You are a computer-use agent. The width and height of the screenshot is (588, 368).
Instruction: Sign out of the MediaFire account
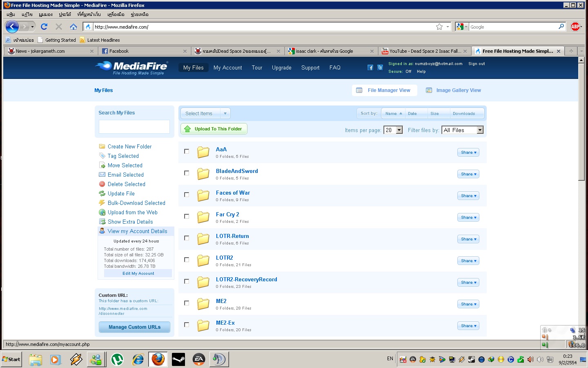pos(477,64)
